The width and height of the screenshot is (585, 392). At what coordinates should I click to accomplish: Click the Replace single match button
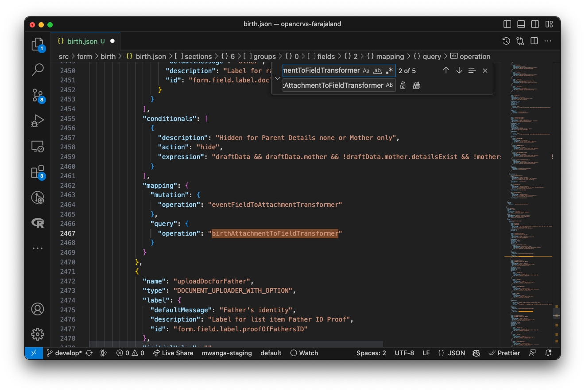403,85
